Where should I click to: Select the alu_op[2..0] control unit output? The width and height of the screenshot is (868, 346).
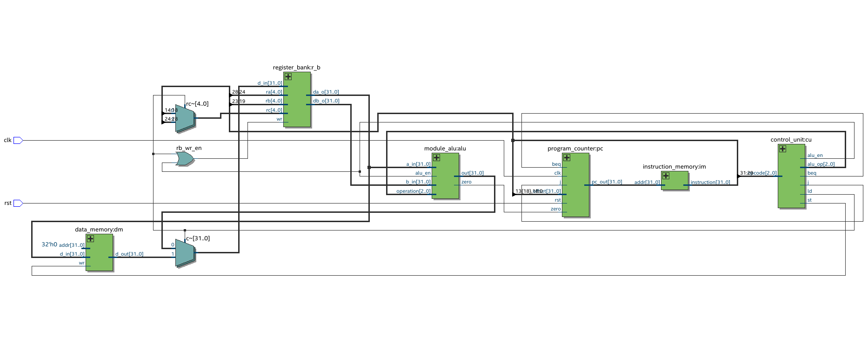tap(821, 164)
